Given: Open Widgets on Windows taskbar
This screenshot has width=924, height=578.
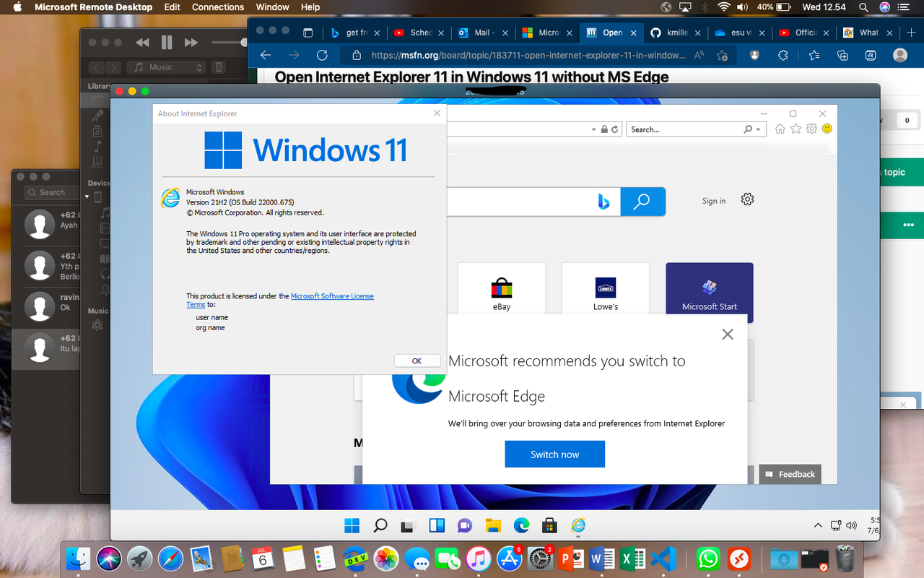Looking at the screenshot, I should tap(437, 525).
